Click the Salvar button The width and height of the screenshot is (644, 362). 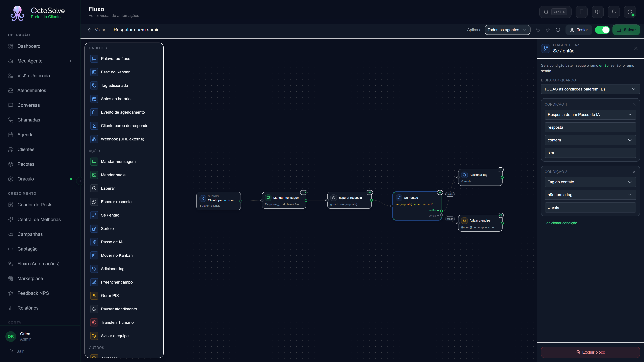pos(626,30)
